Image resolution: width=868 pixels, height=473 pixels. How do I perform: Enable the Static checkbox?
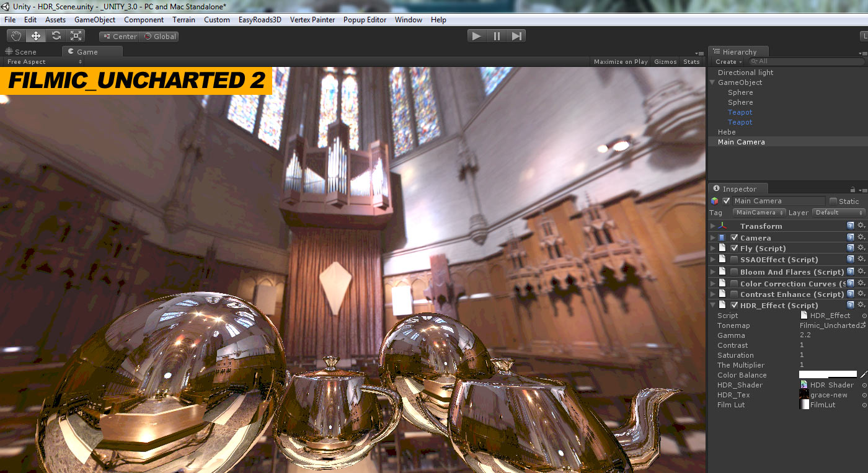tap(833, 201)
